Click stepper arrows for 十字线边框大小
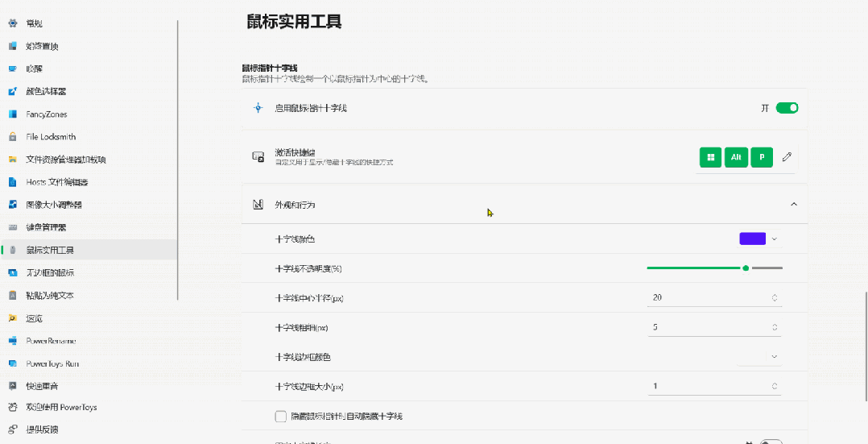This screenshot has height=444, width=868. pyautogui.click(x=775, y=386)
